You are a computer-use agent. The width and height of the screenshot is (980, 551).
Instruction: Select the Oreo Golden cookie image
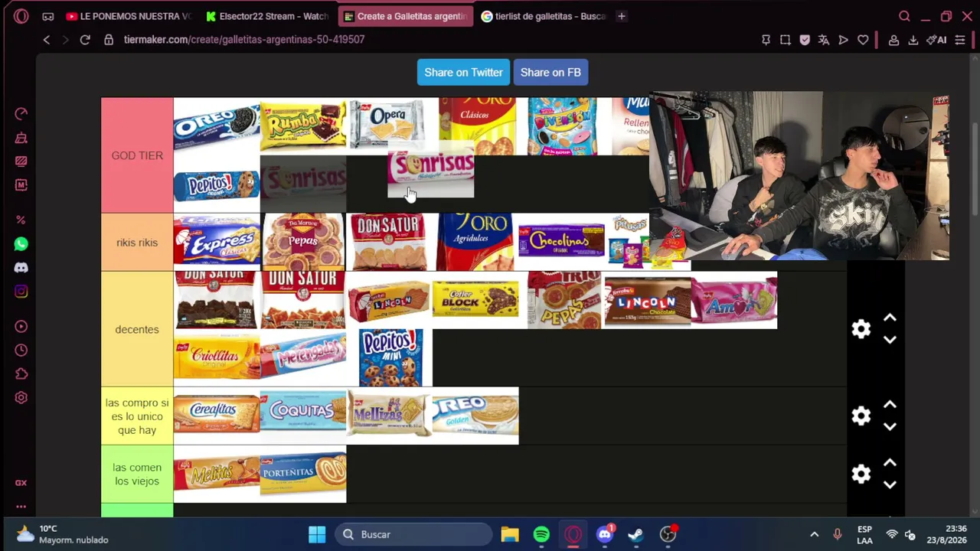(x=475, y=416)
